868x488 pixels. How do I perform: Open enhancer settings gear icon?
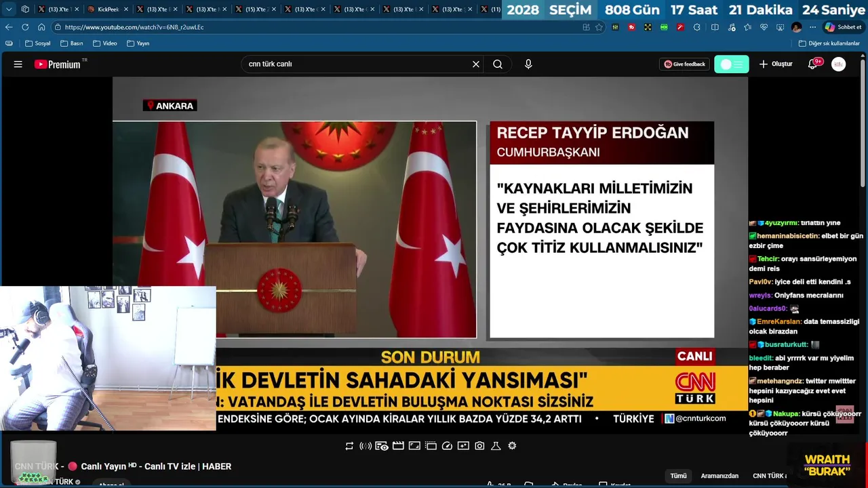click(512, 446)
